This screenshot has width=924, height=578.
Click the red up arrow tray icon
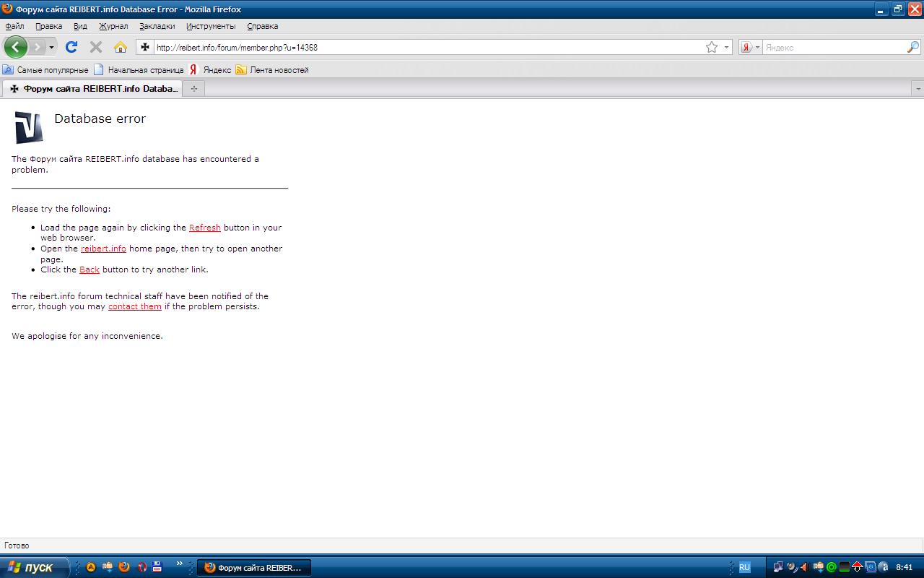(x=857, y=567)
